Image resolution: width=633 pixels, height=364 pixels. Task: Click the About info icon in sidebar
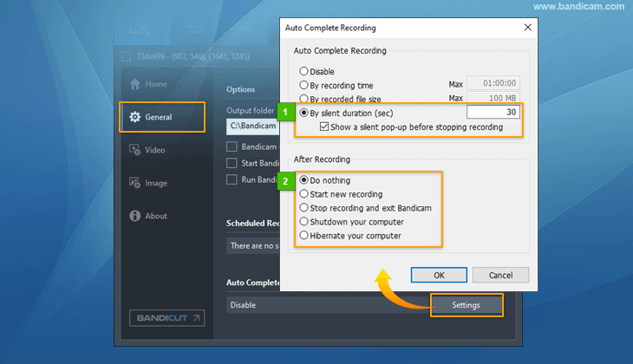[134, 216]
